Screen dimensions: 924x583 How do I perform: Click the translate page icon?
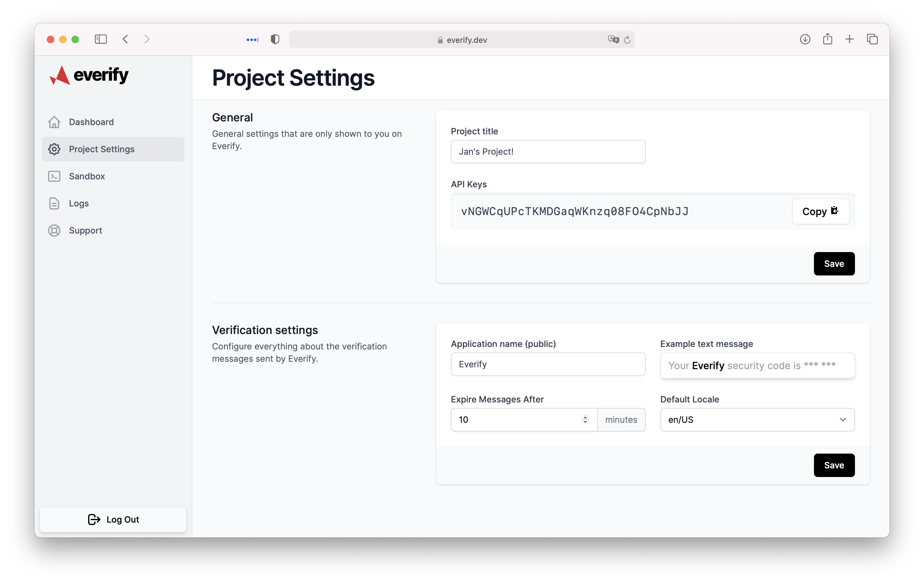[x=613, y=39]
